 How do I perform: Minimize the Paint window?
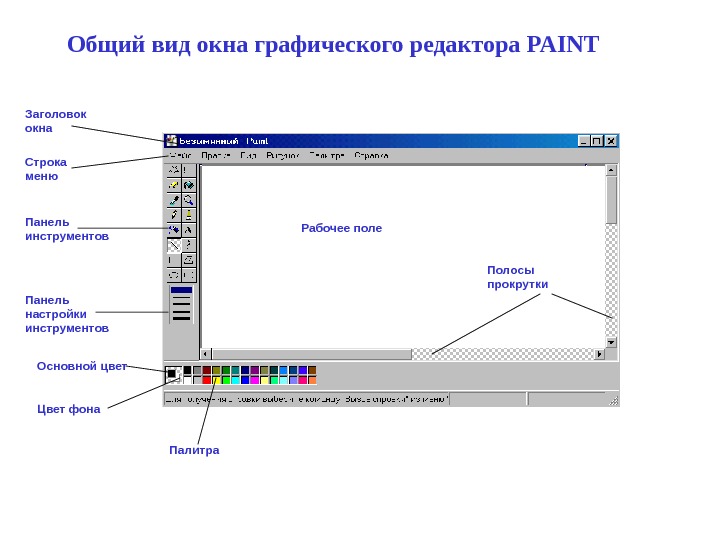point(584,141)
